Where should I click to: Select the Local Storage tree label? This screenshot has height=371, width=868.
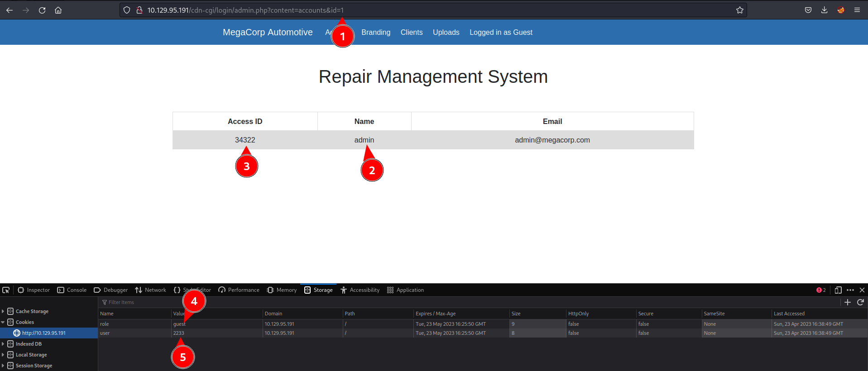coord(31,355)
